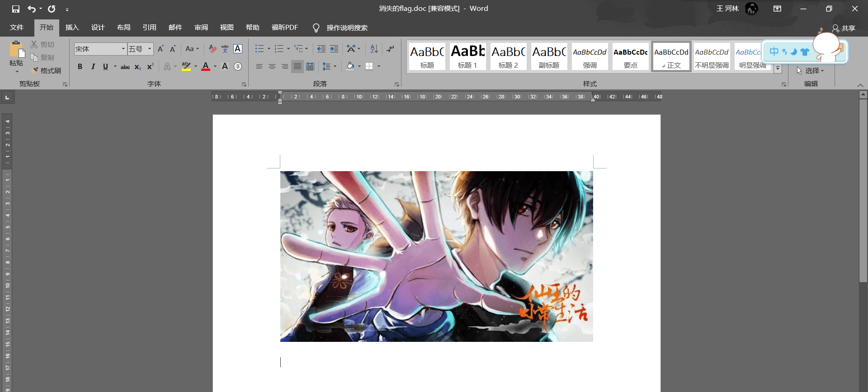Toggle Underline formatting
Screen dimensions: 868x392
(105, 66)
